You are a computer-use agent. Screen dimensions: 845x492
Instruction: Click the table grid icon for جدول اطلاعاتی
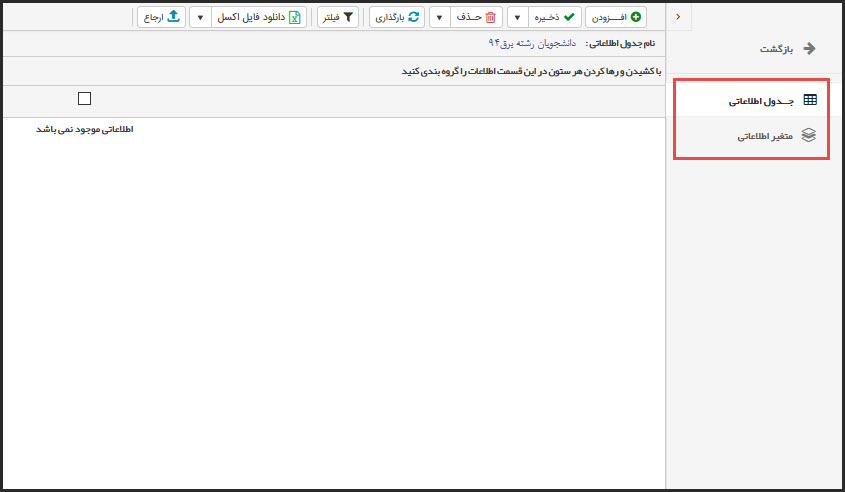click(810, 100)
